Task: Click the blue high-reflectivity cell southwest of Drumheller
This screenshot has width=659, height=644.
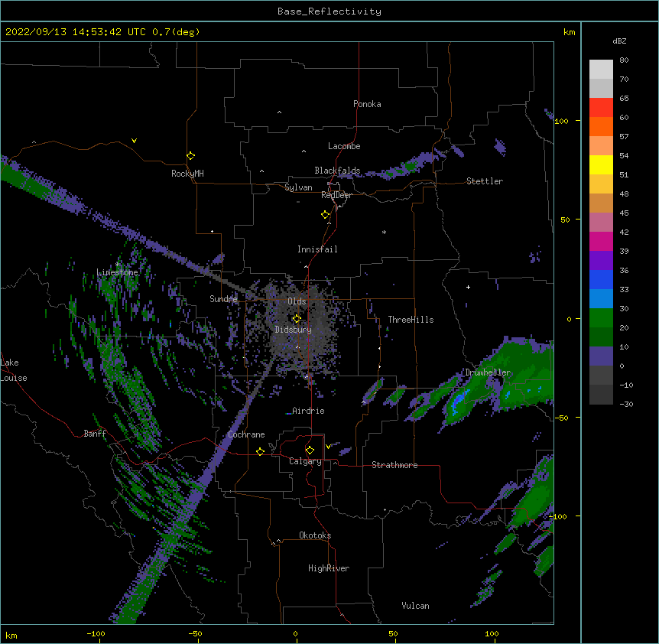Action: (x=459, y=402)
